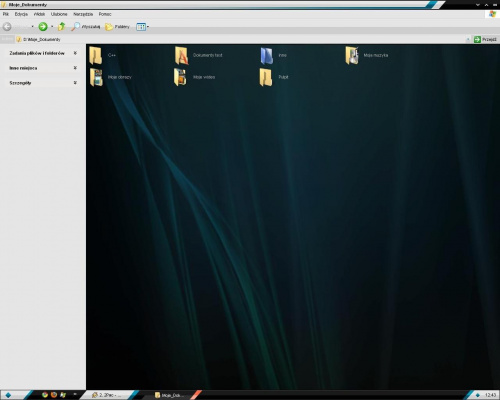
Task: Go up one folder level
Action: pyautogui.click(x=62, y=27)
